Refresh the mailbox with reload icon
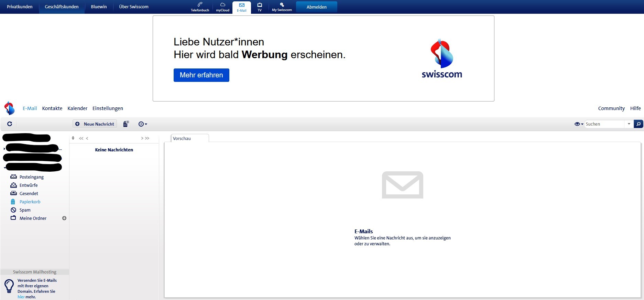 click(x=10, y=124)
